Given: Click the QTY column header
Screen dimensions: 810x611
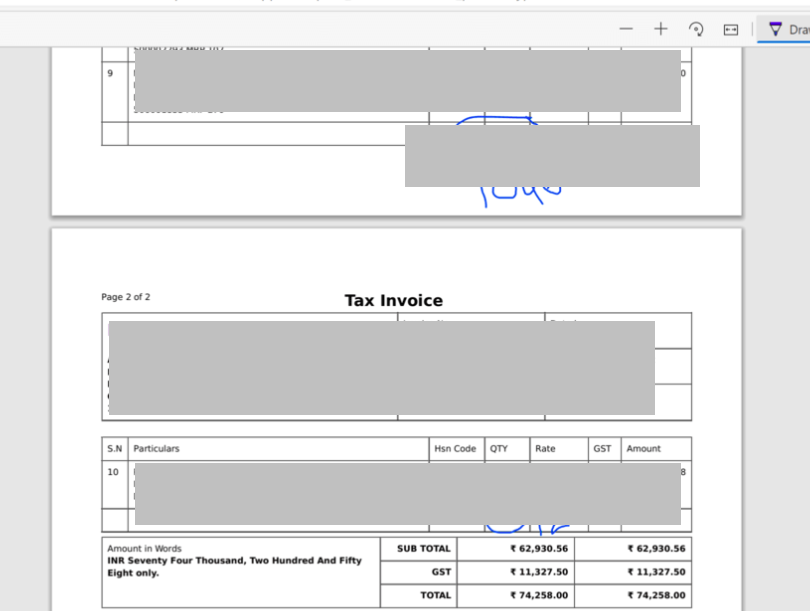Looking at the screenshot, I should coord(497,448).
